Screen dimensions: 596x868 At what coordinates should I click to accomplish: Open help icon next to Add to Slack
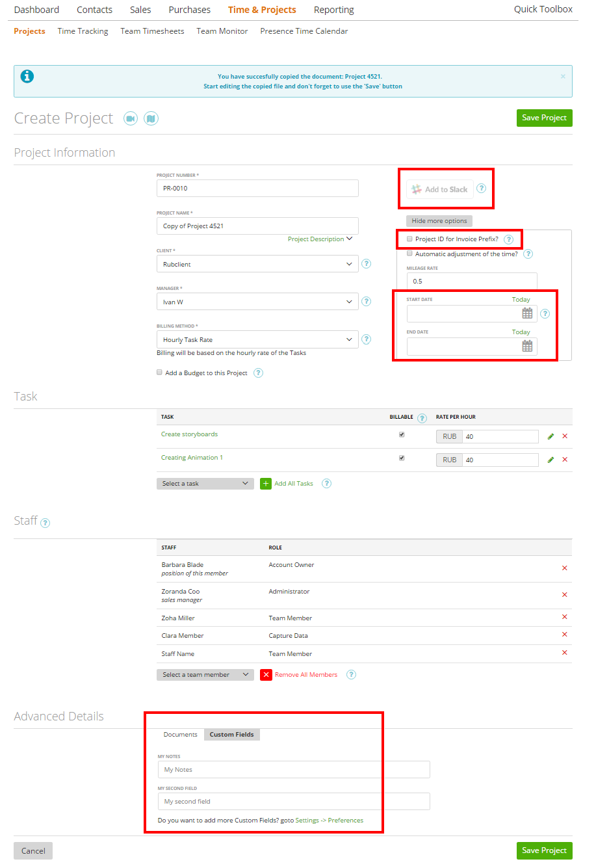481,189
